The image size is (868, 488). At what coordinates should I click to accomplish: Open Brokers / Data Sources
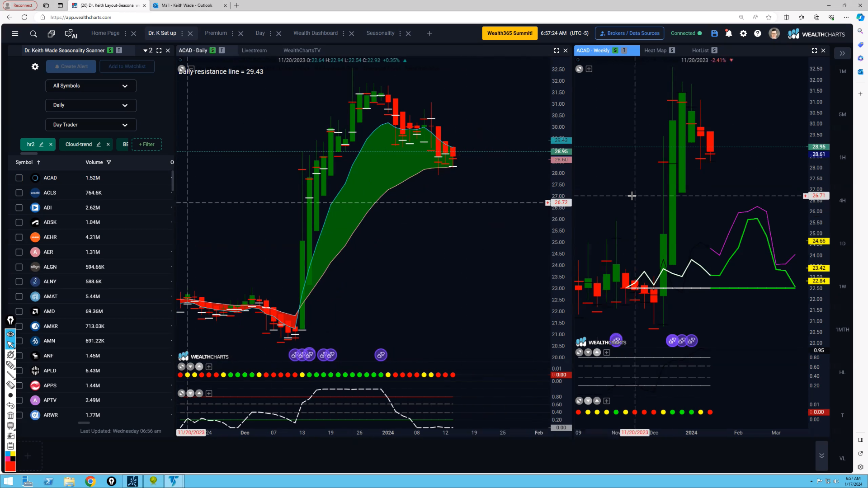point(630,33)
